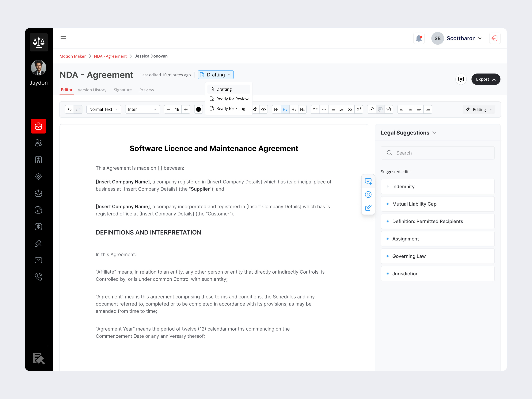532x399 pixels.
Task: Select the contacts icon in the sidebar
Action: (x=39, y=143)
